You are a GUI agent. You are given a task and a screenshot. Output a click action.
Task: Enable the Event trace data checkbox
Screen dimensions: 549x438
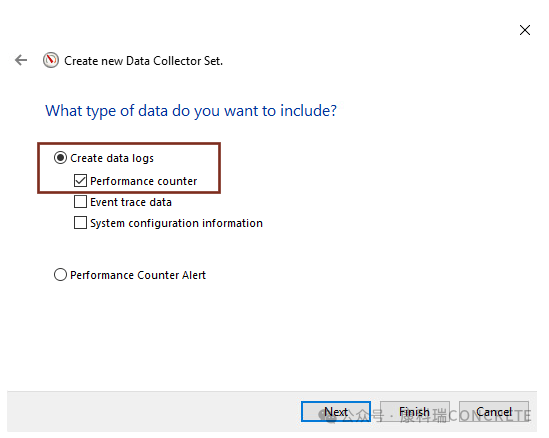tap(80, 202)
